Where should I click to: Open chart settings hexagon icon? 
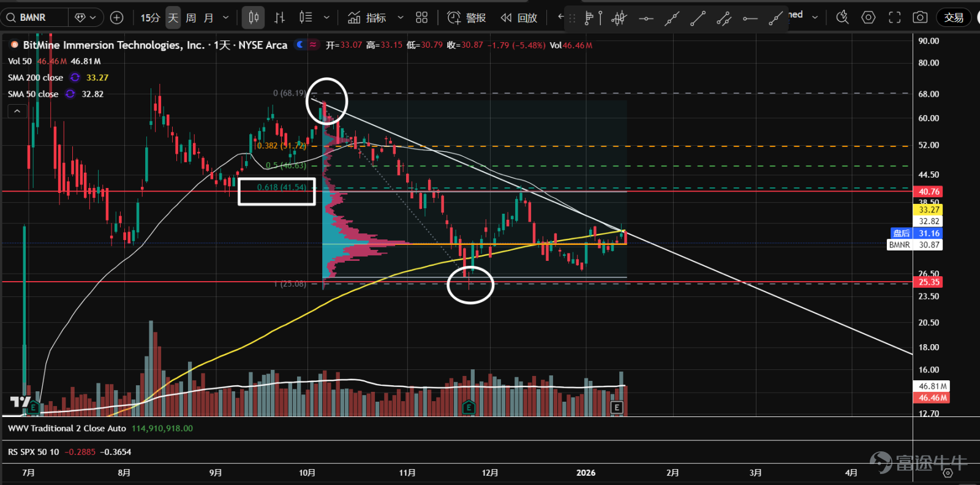pos(868,18)
